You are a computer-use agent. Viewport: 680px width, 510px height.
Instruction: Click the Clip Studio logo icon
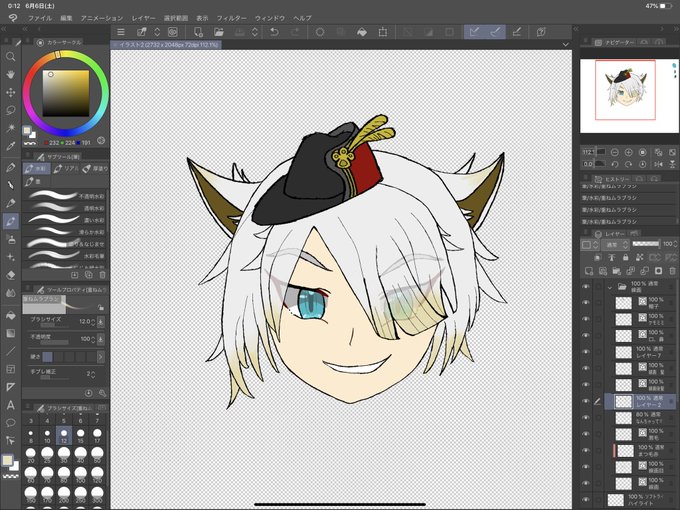point(13,18)
